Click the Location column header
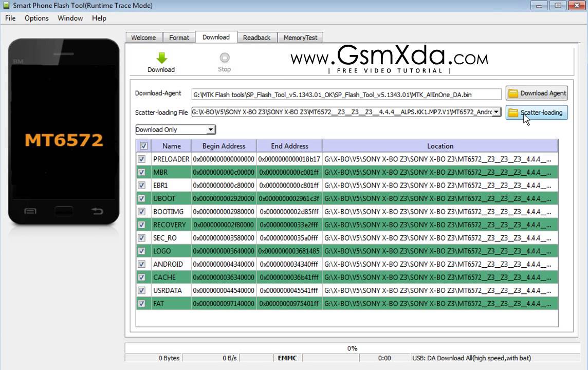This screenshot has width=588, height=370. point(440,146)
